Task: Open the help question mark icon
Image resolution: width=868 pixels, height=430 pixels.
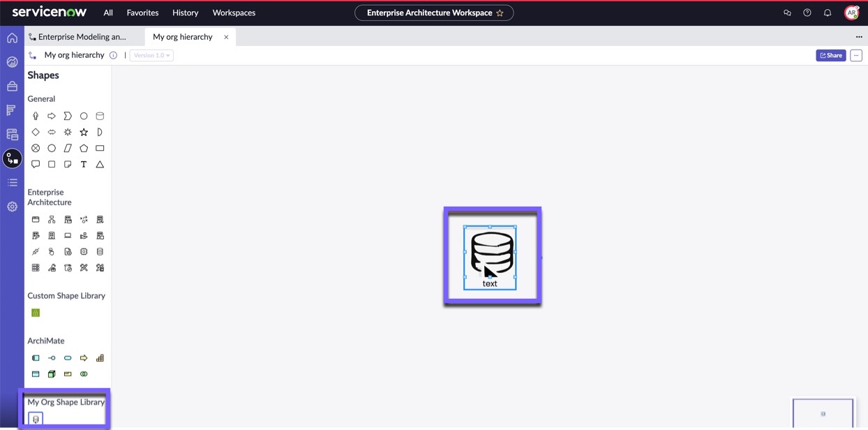Action: pyautogui.click(x=807, y=13)
